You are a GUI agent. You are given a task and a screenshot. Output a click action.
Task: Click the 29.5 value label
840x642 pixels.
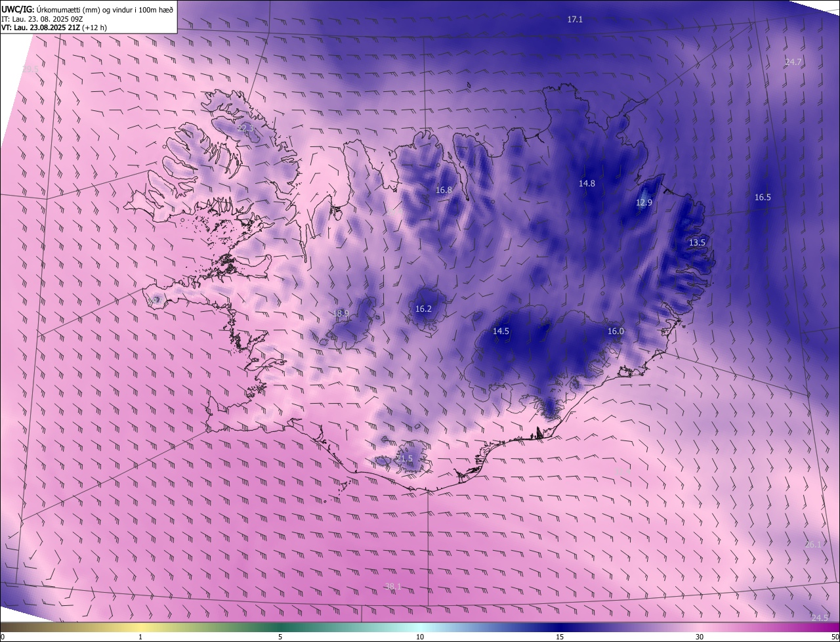(x=30, y=69)
